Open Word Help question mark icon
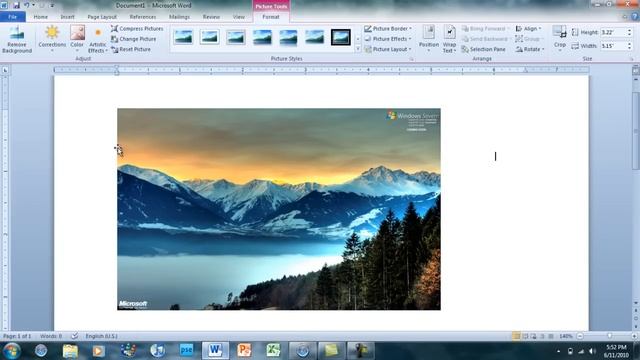This screenshot has height=360, width=640. [635, 17]
